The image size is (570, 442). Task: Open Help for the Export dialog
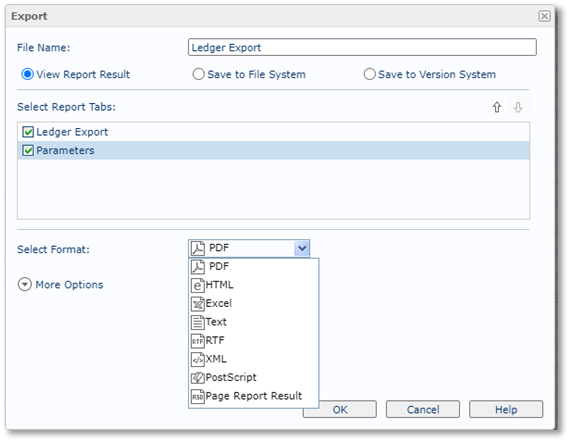coord(506,410)
